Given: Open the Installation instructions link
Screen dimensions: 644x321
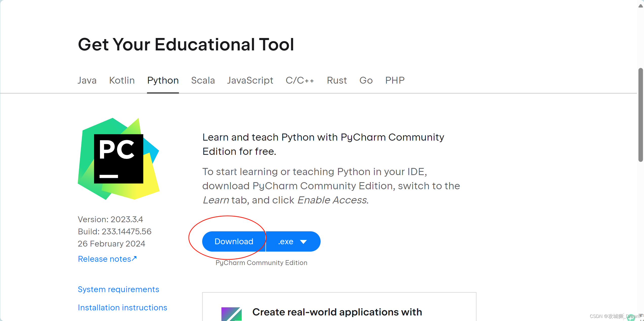Looking at the screenshot, I should [122, 308].
